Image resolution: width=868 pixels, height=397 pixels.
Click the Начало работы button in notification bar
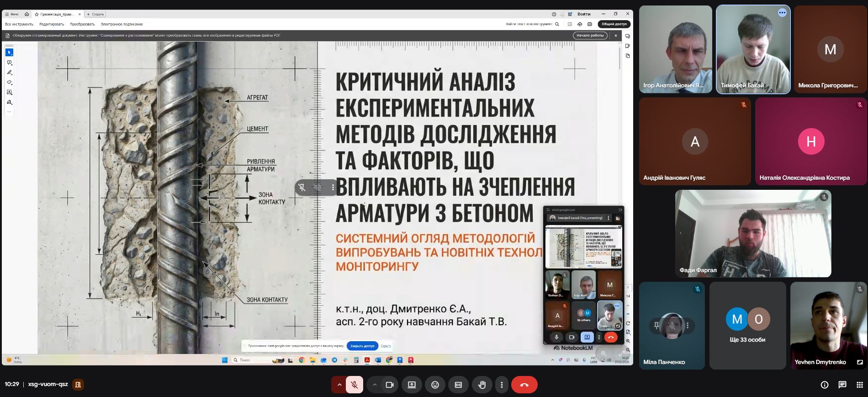coord(590,36)
